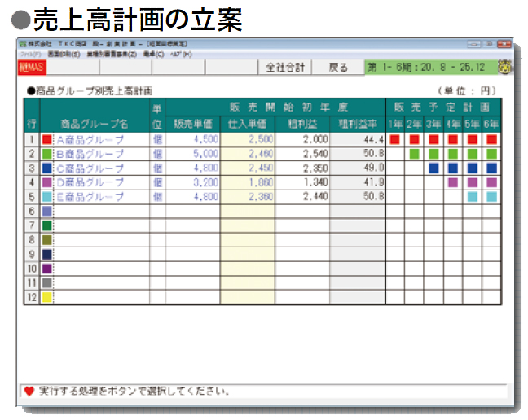
Task: Click the 全社合計 button
Action: 285,68
